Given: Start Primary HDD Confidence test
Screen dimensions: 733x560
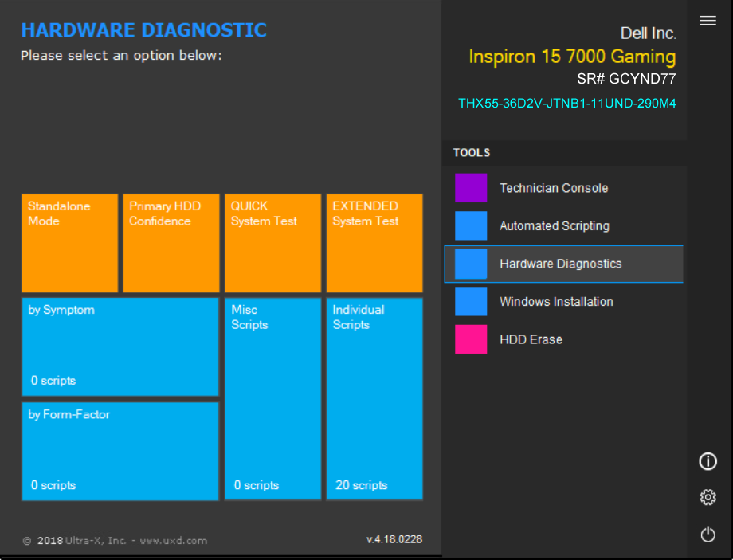Looking at the screenshot, I should [x=171, y=243].
